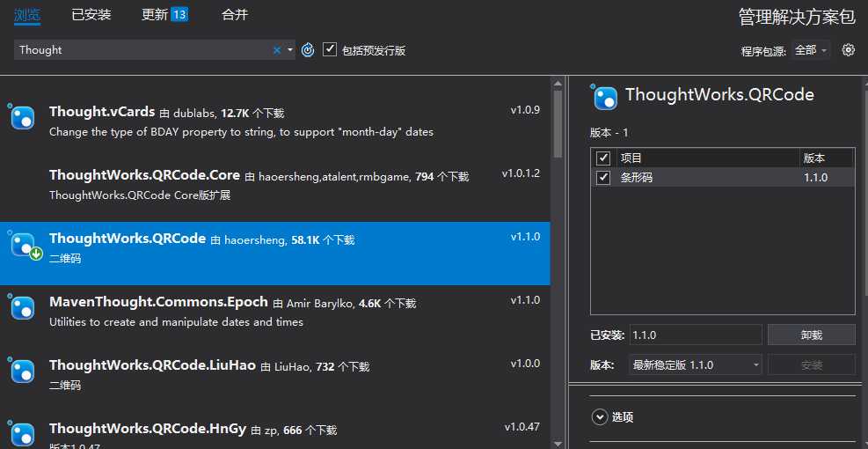
Task: Open package source settings gear
Action: coord(848,50)
